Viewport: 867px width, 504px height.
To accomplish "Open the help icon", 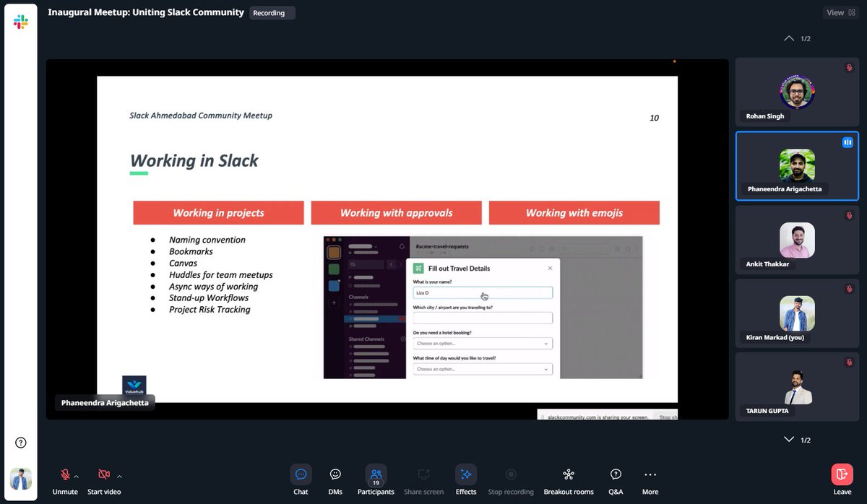I will [20, 442].
